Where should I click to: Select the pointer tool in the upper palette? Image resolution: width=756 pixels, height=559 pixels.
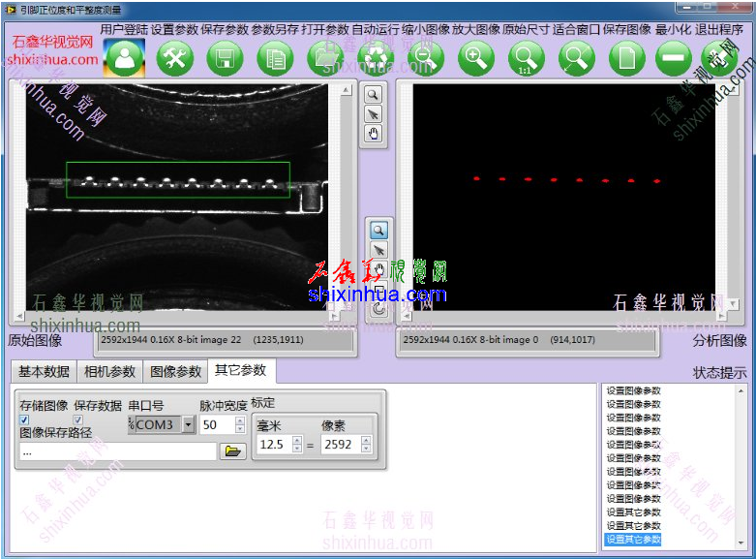coord(373,114)
